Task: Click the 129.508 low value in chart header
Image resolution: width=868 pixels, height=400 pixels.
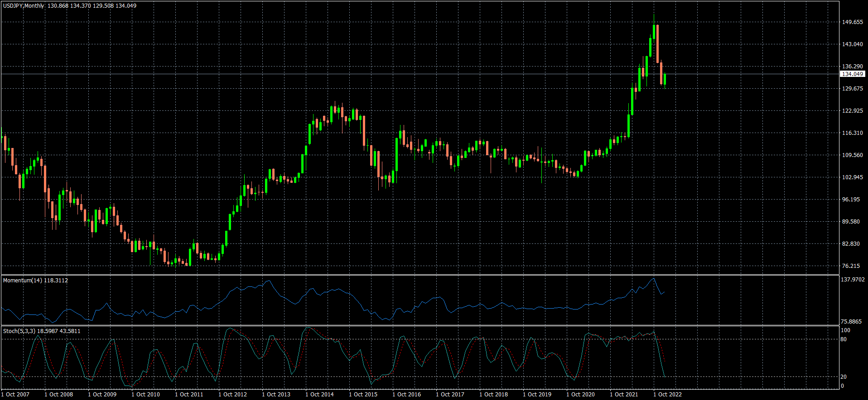Action: 103,6
